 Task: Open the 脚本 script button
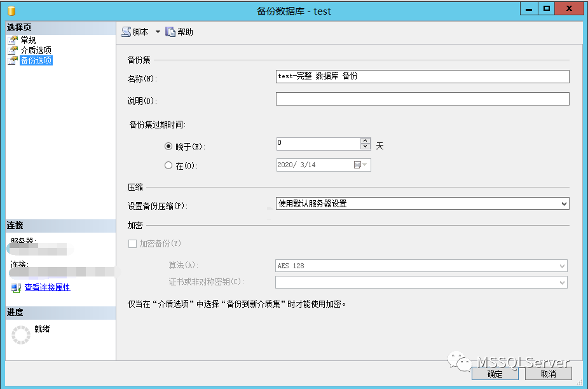135,32
